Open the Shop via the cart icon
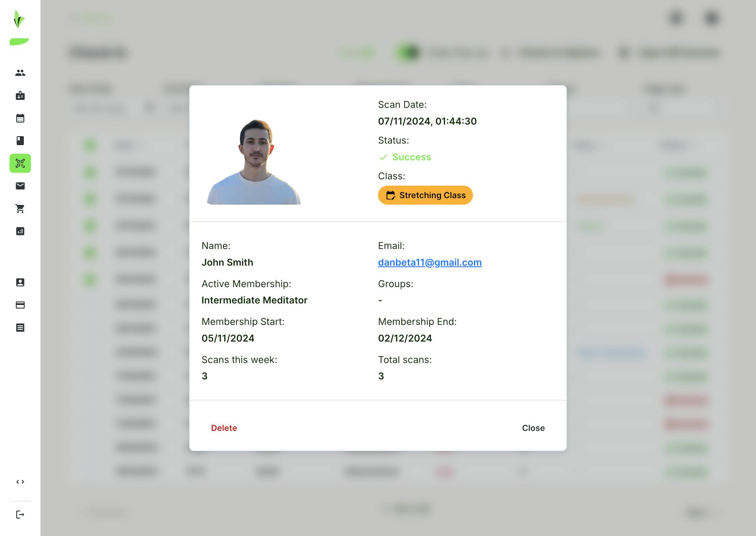The height and width of the screenshot is (536, 756). (20, 209)
